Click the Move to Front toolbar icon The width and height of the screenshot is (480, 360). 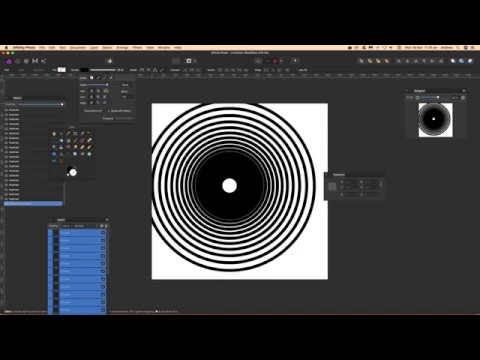[x=386, y=61]
